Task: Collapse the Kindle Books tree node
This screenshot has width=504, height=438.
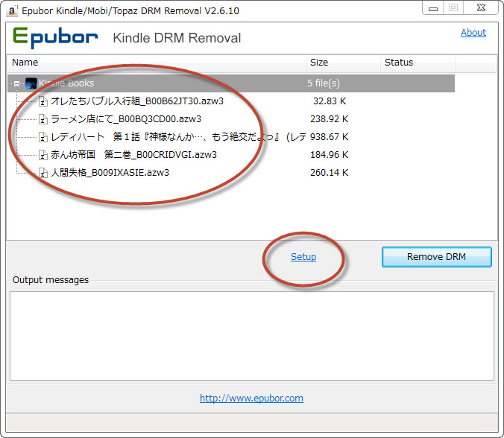Action: pyautogui.click(x=16, y=84)
